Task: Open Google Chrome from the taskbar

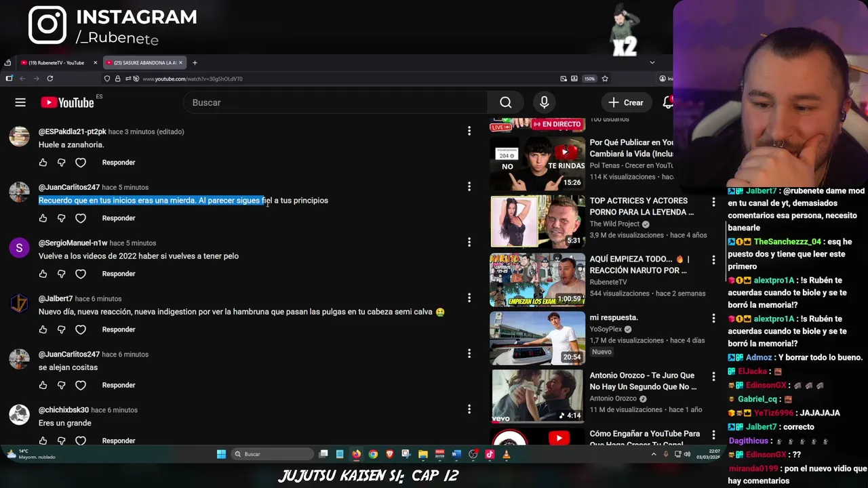Action: [x=373, y=454]
